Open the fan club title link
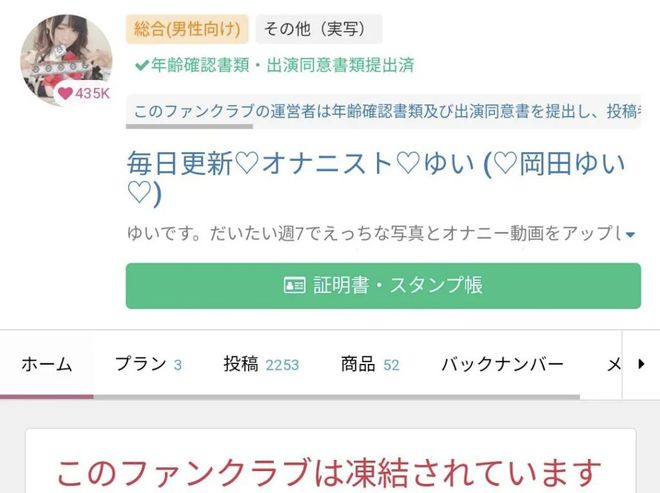660x493 pixels. coord(376,179)
